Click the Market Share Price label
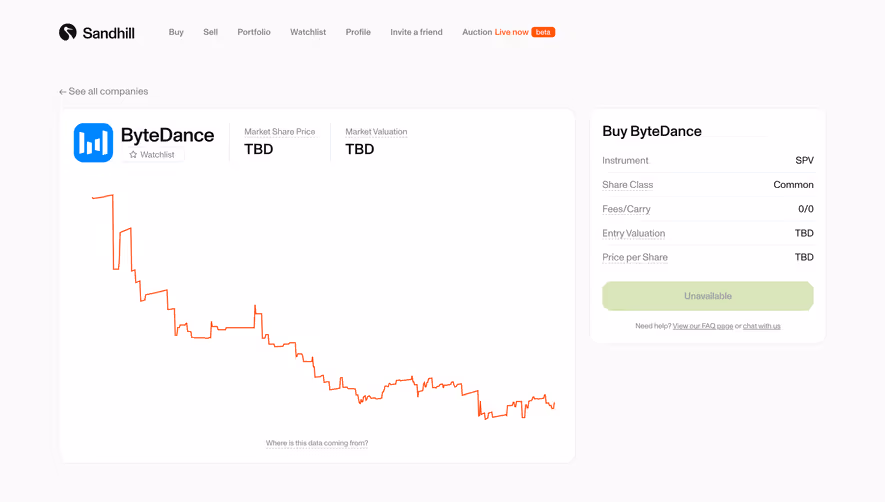Screen dimensions: 885x502 click(x=279, y=132)
